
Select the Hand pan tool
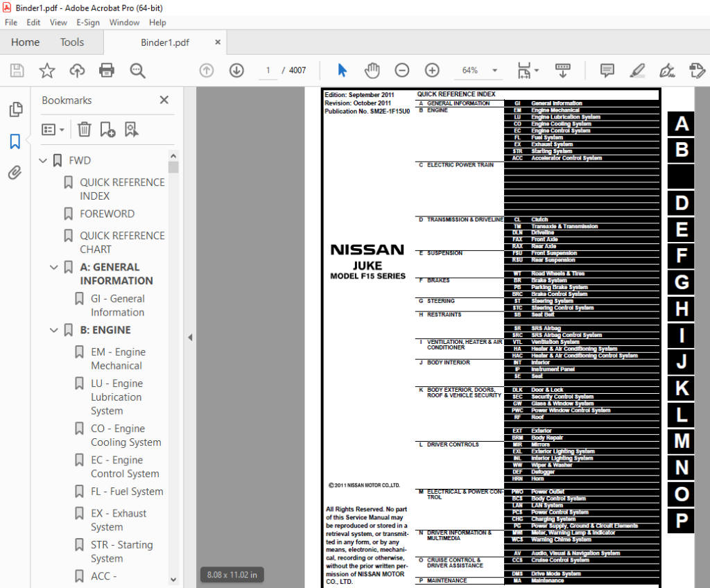(x=372, y=70)
